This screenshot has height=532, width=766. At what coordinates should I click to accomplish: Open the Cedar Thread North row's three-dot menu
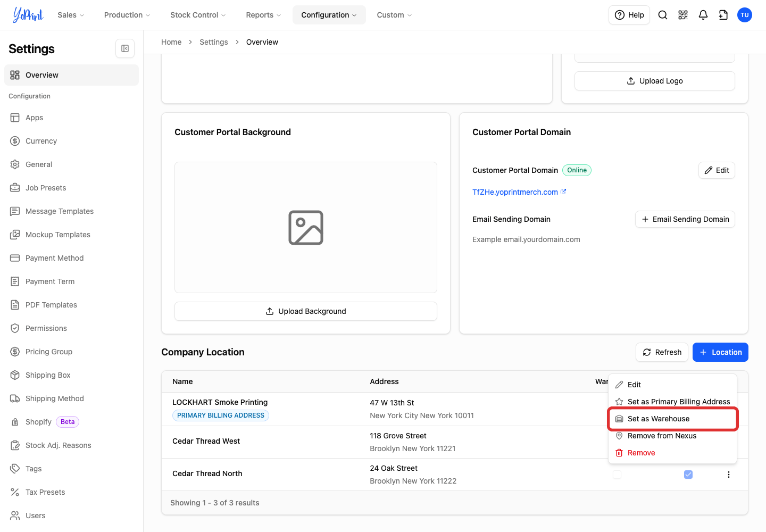(729, 475)
